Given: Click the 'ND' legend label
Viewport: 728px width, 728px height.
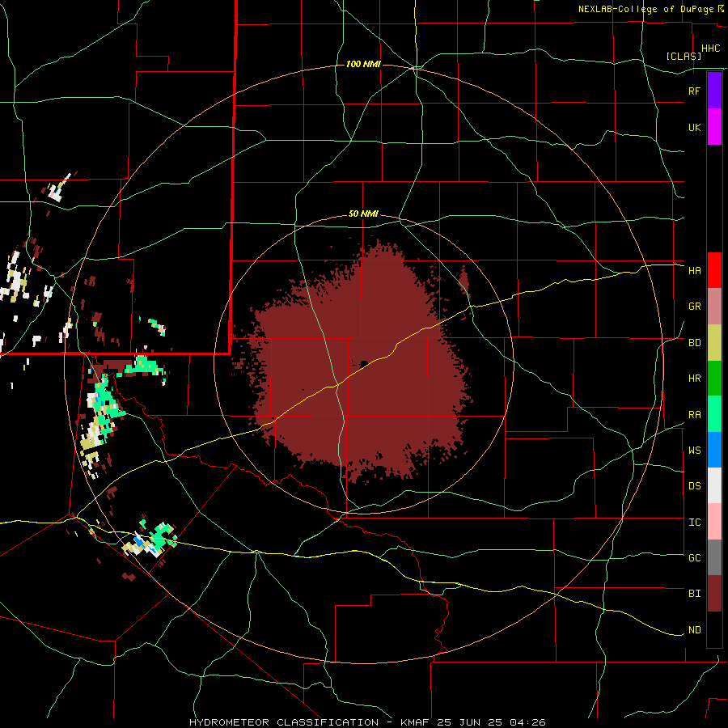Looking at the screenshot, I should pos(694,630).
